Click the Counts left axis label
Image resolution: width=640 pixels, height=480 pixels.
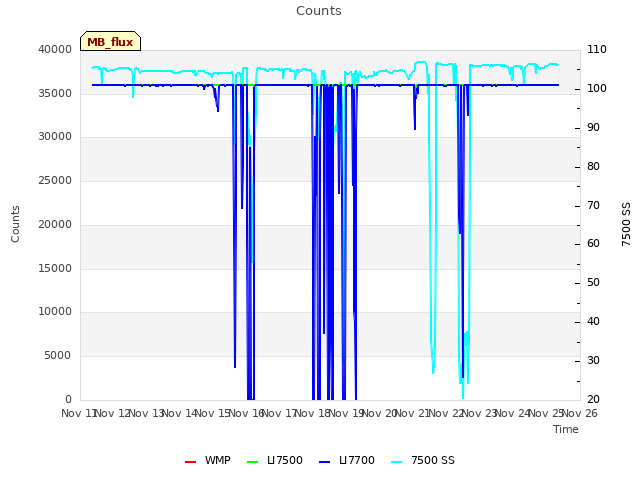pyautogui.click(x=15, y=224)
